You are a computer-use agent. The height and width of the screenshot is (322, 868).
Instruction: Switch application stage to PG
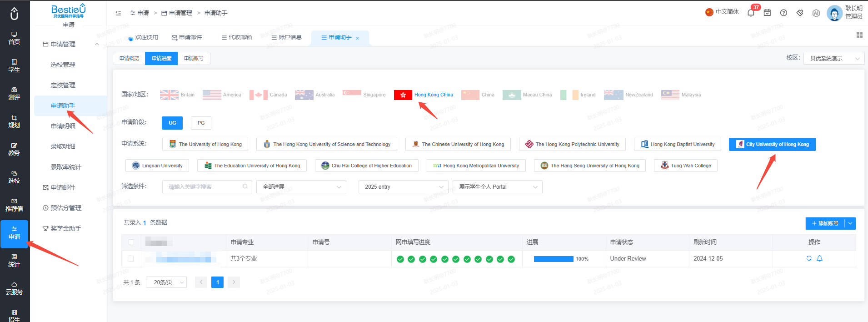[x=201, y=123]
